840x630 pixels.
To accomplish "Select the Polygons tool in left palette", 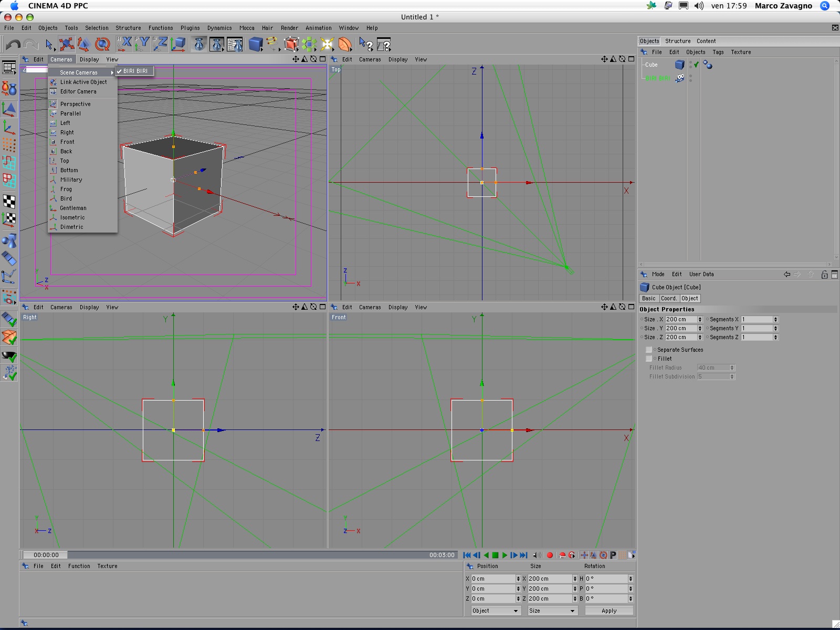I will [x=9, y=181].
